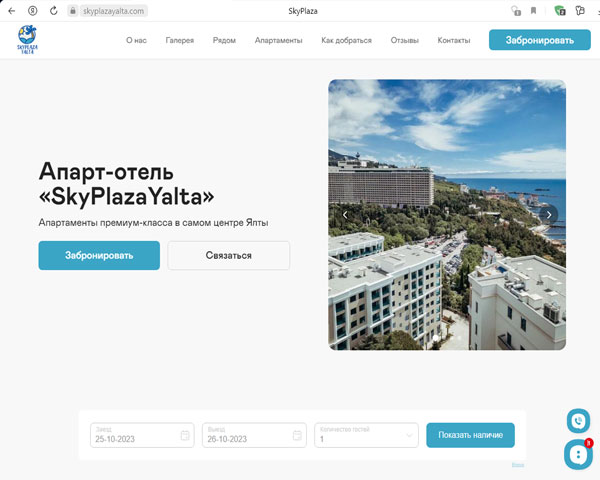Open the Рядом menu item
Screen dimensions: 600x480
(x=224, y=40)
